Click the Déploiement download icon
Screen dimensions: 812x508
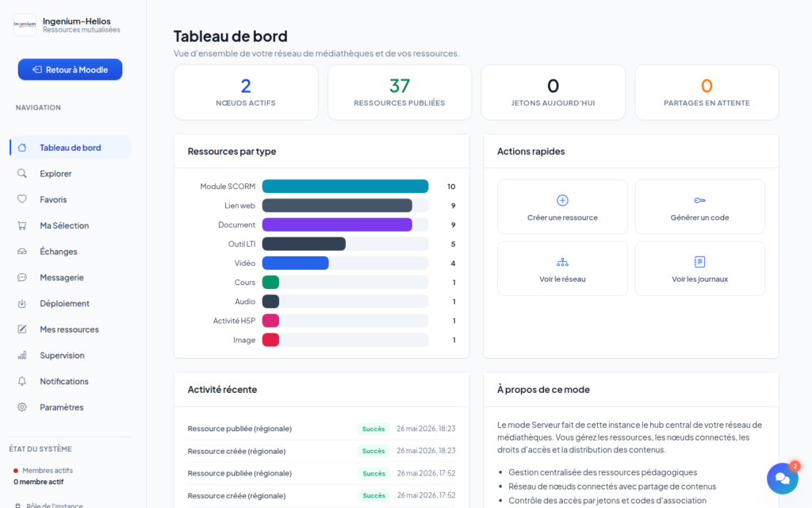pyautogui.click(x=21, y=303)
